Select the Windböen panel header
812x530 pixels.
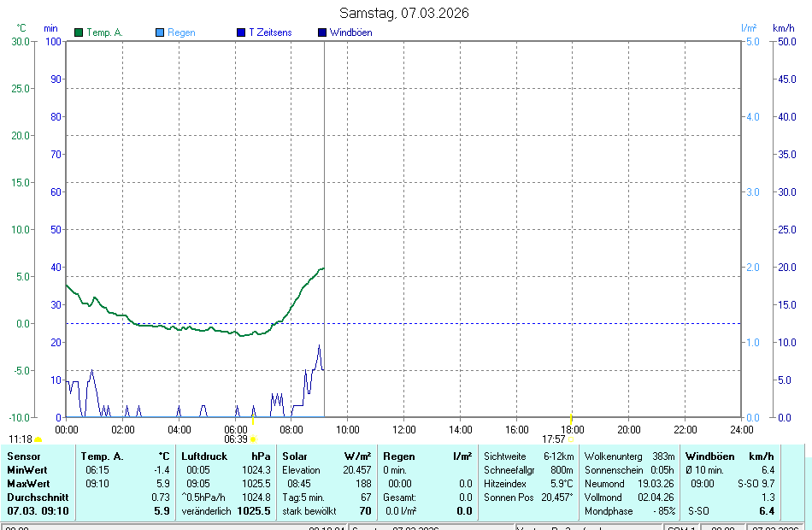(709, 456)
